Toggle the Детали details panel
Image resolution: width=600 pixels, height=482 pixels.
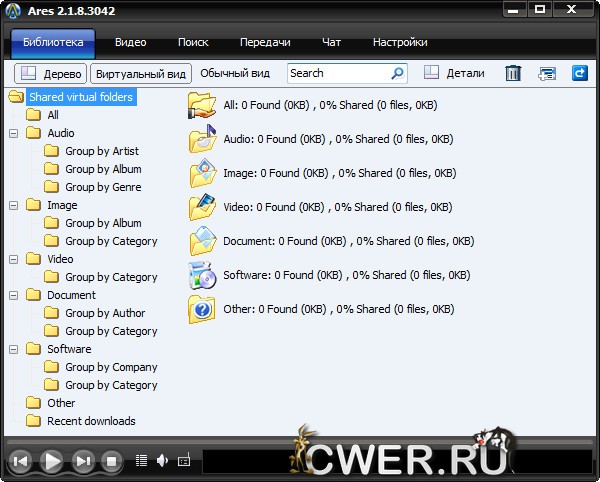coord(454,73)
